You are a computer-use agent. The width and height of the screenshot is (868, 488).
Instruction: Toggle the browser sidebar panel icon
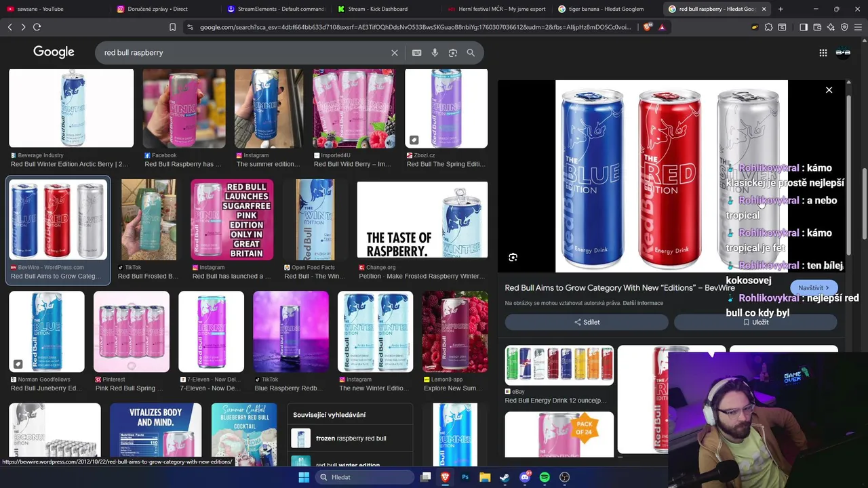804,27
